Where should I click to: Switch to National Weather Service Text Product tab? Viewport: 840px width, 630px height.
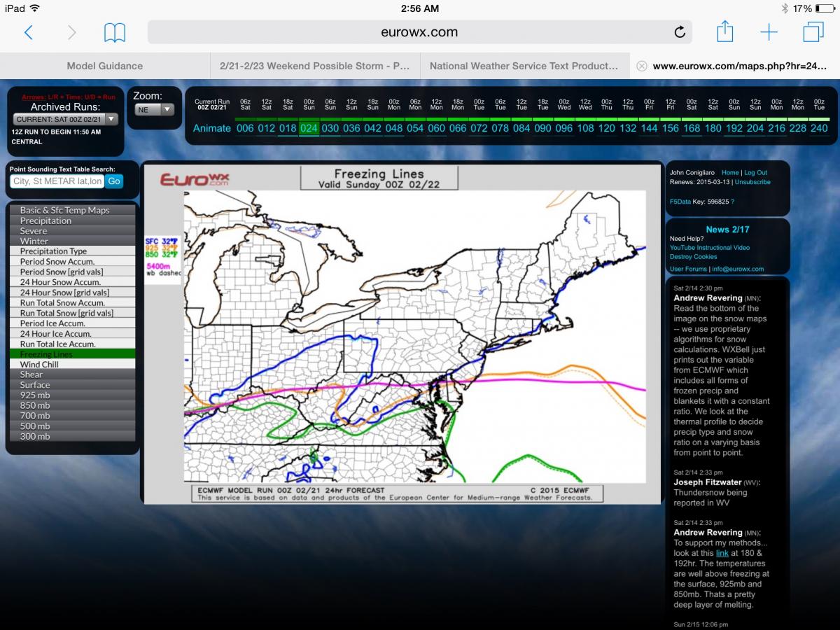click(525, 66)
